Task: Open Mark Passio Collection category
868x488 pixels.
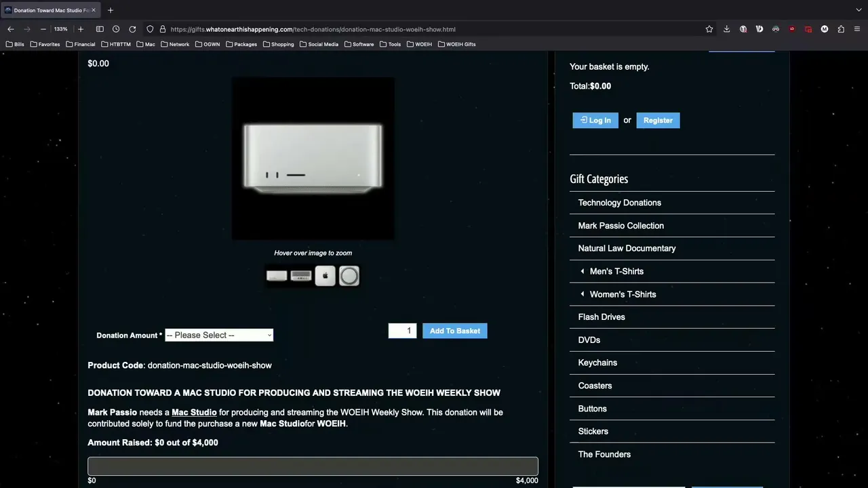Action: tap(620, 226)
